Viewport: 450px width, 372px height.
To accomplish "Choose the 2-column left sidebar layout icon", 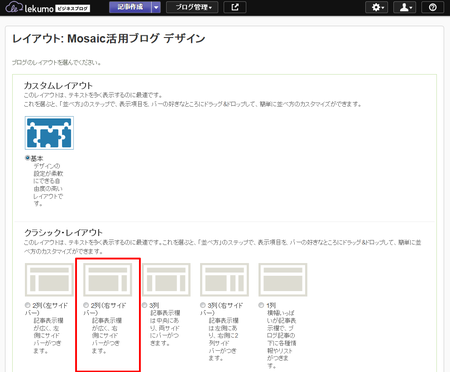I will point(49,279).
